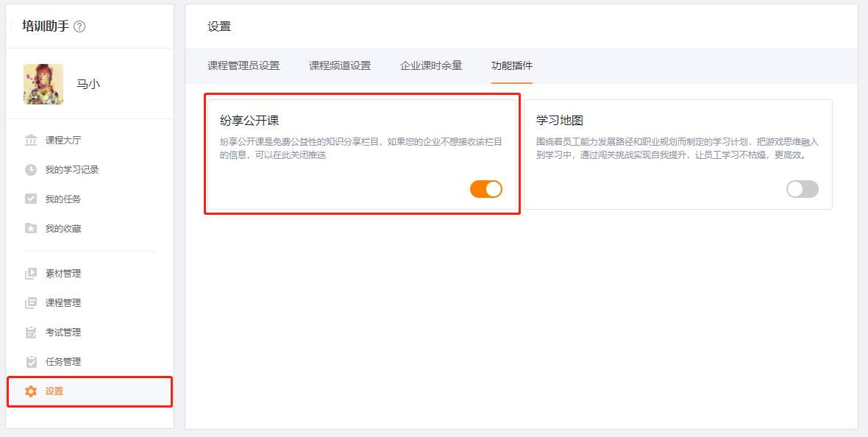The width and height of the screenshot is (868, 437).
Task: Click the 任务管理 clipboard check icon
Action: tap(31, 362)
